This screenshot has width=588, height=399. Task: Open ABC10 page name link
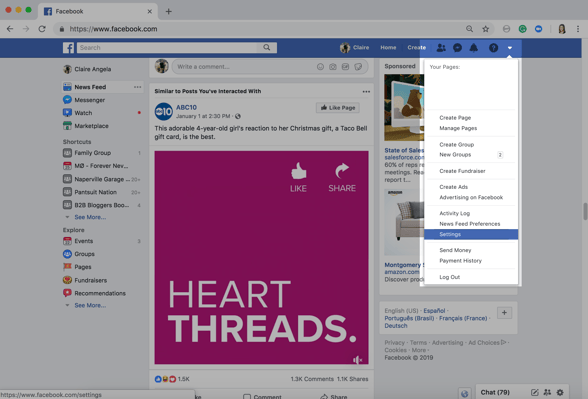tap(186, 107)
